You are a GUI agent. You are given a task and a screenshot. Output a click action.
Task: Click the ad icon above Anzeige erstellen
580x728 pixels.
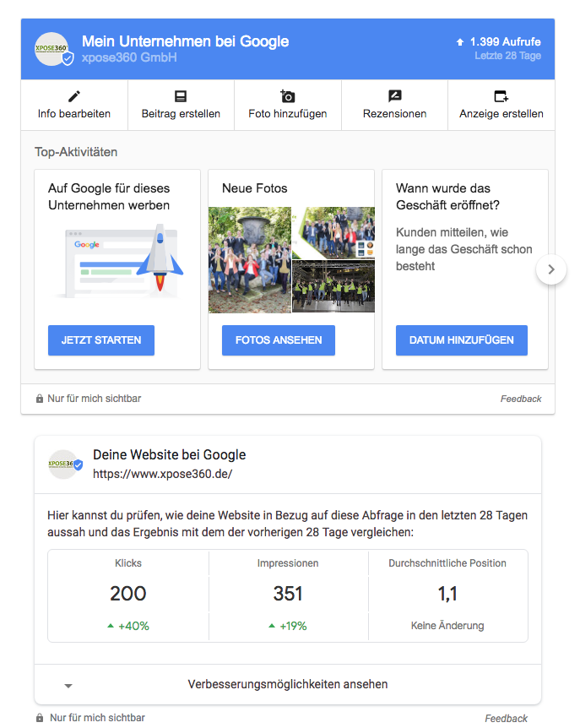pos(501,96)
